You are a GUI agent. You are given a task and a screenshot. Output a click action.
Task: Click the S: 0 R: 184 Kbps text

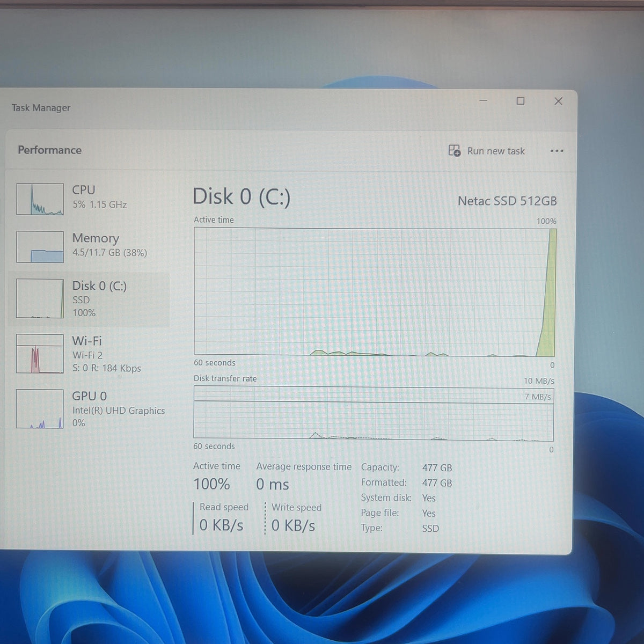[x=106, y=368]
